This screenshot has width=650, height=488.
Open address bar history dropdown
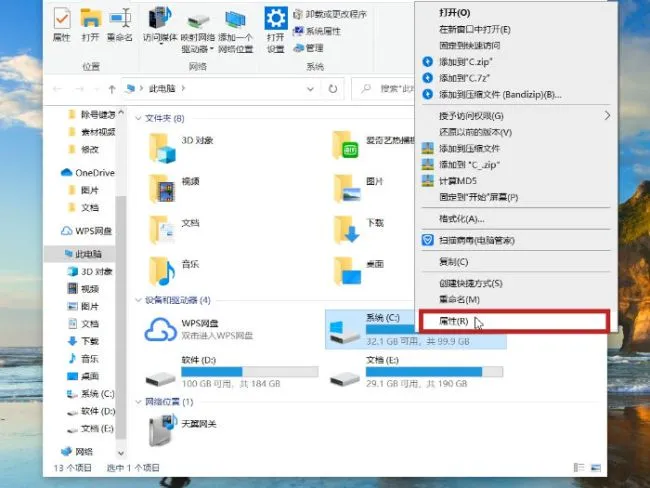[x=310, y=89]
